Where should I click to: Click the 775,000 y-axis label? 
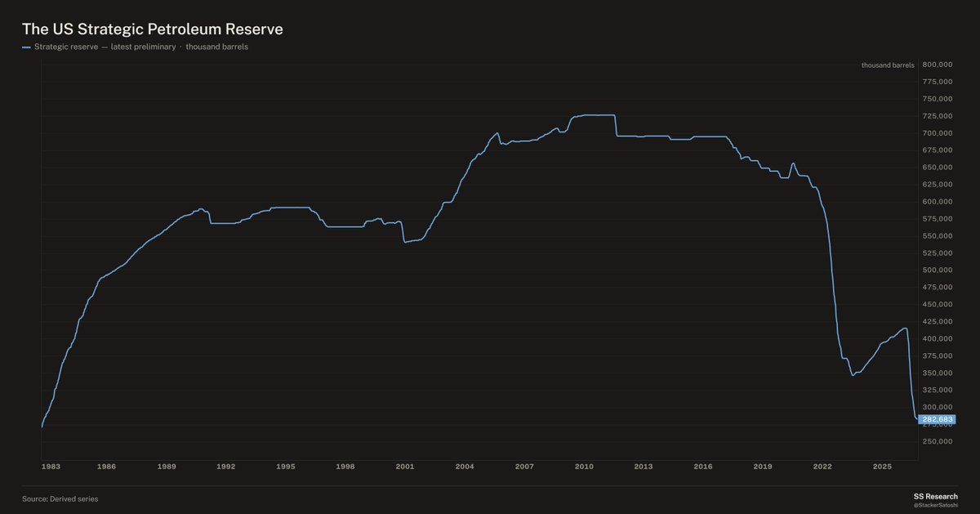(938, 82)
